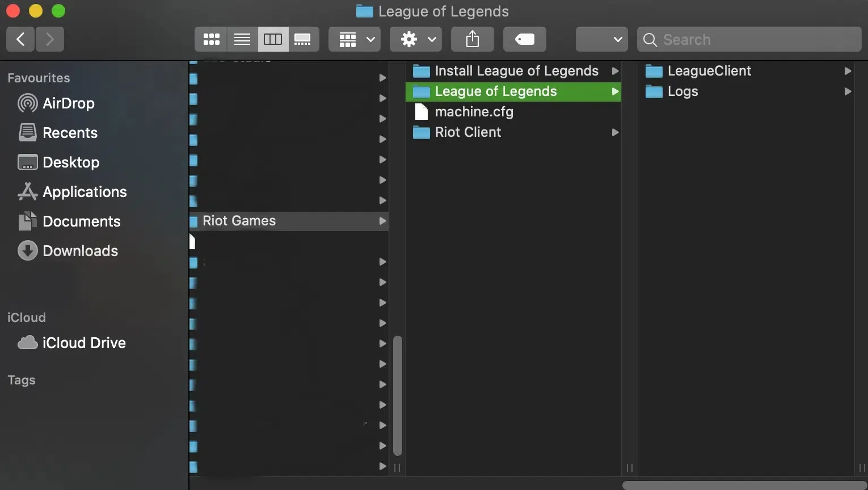Select the Riot Client folder

point(513,132)
